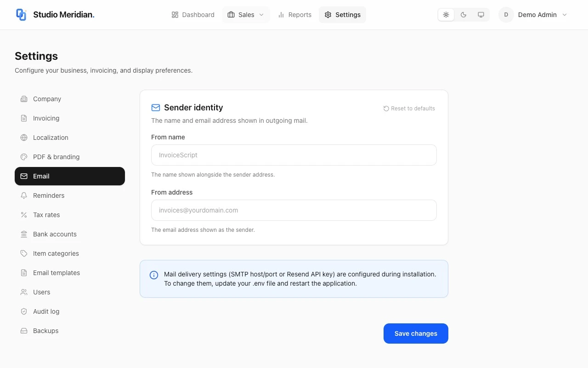Image resolution: width=588 pixels, height=368 pixels.
Task: Click the 'From name' label
Action: point(168,137)
